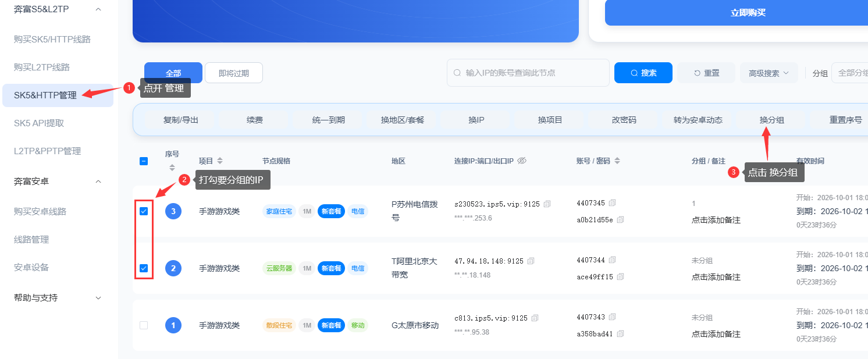Screen dimensions: 868x359
Task: Copy connection address 47.94.18.148:9125
Action: pos(531,261)
